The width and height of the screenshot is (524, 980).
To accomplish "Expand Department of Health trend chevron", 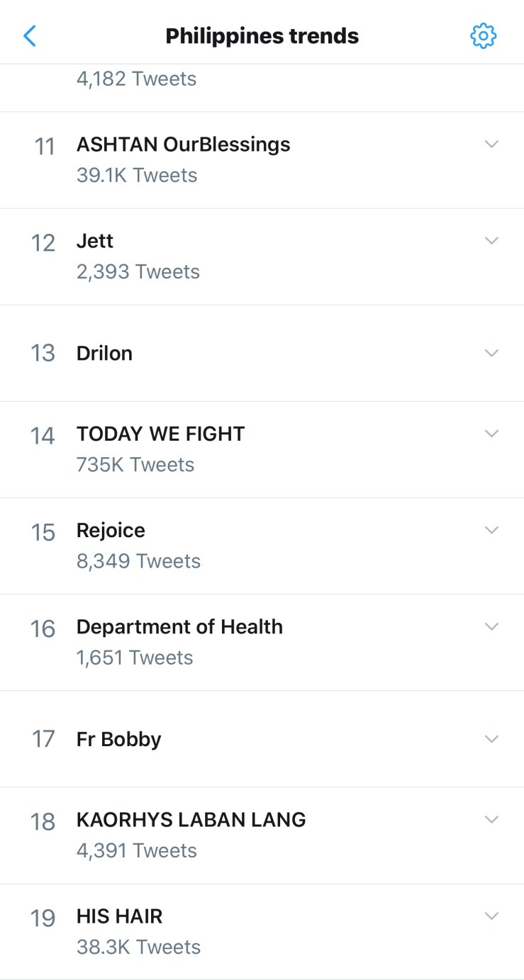I will [x=491, y=626].
